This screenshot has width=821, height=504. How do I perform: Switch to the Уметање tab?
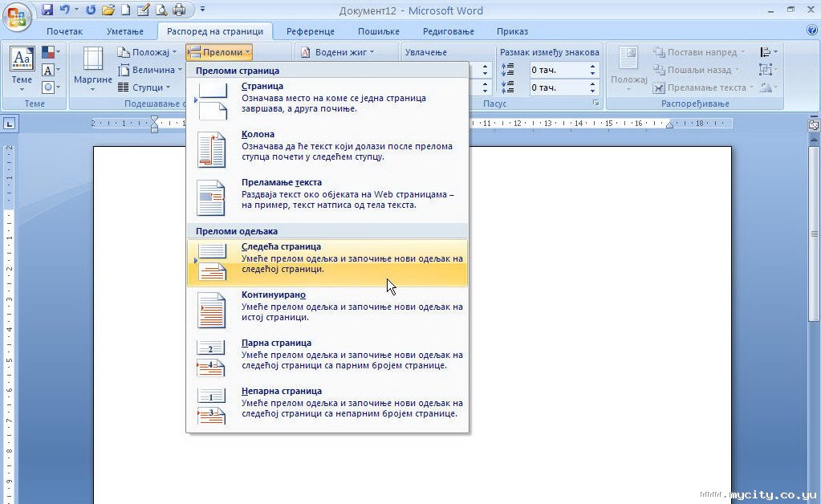125,31
